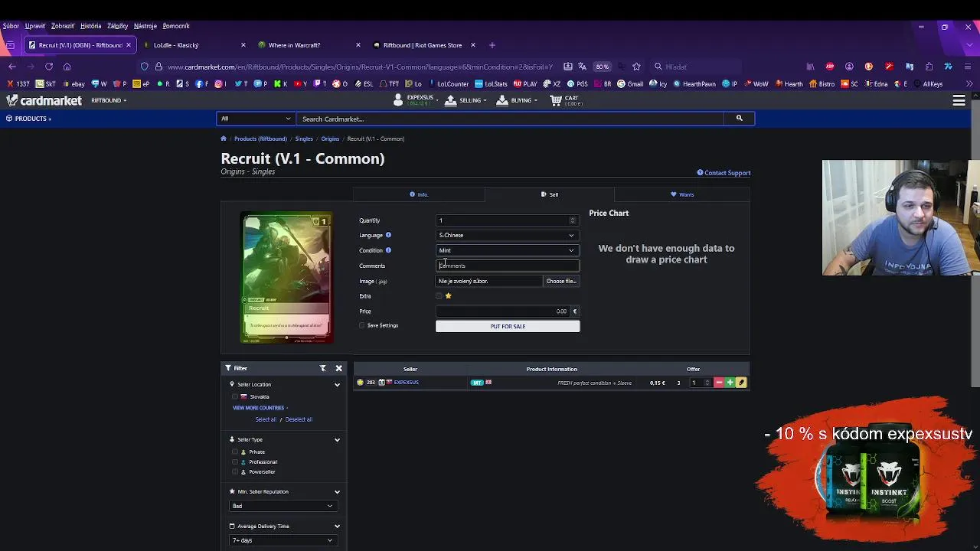Open the Záložky menu in menu bar
Screen dimensions: 980x551
(x=118, y=26)
